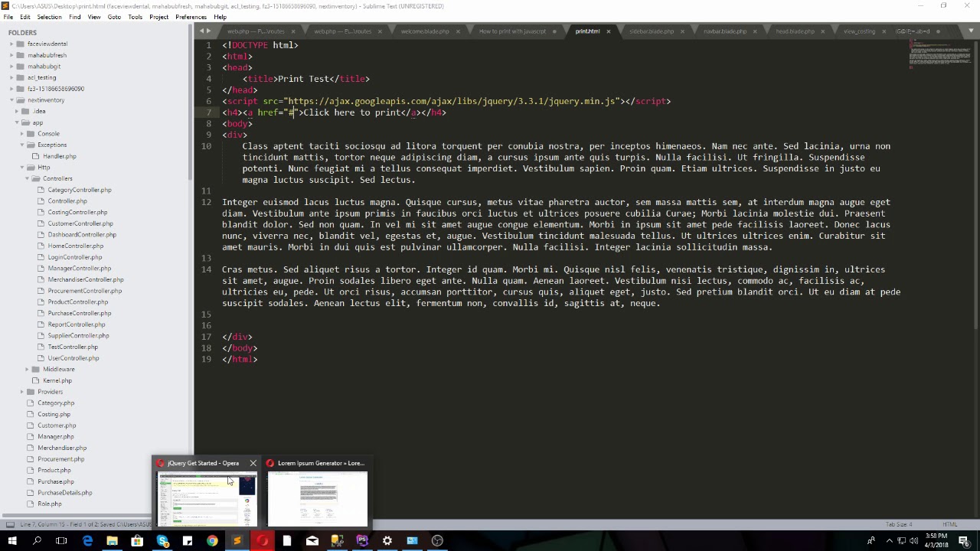Open the Project menu
This screenshot has width=980, height=551.
tap(158, 17)
